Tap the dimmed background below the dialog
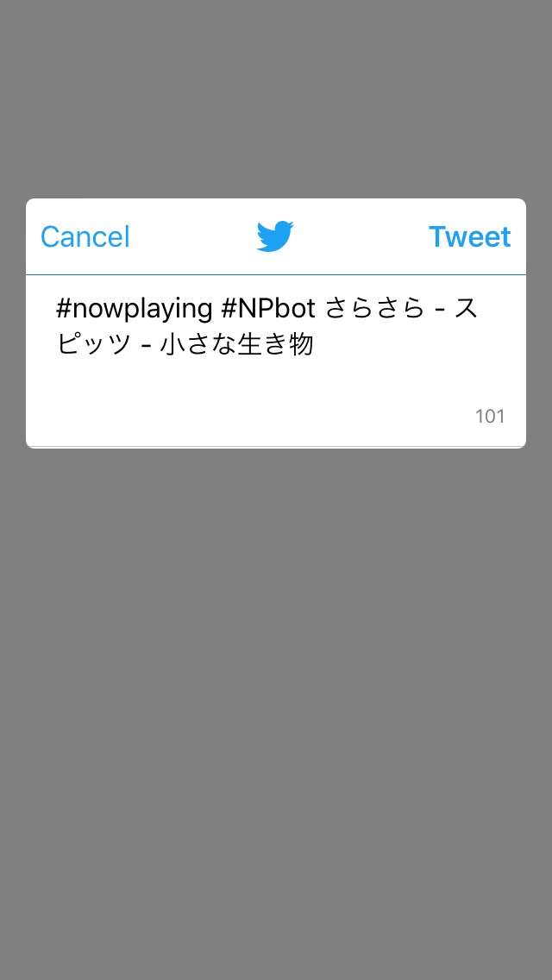552x980 pixels. pyautogui.click(x=276, y=713)
